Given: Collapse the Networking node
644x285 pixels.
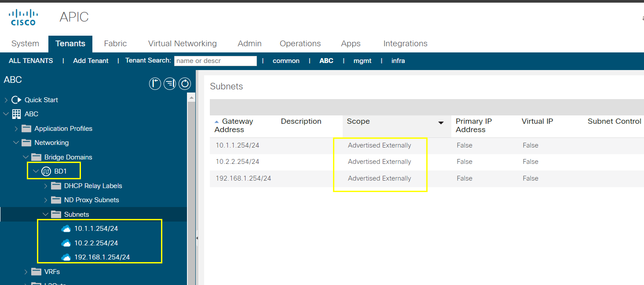Looking at the screenshot, I should pyautogui.click(x=16, y=143).
